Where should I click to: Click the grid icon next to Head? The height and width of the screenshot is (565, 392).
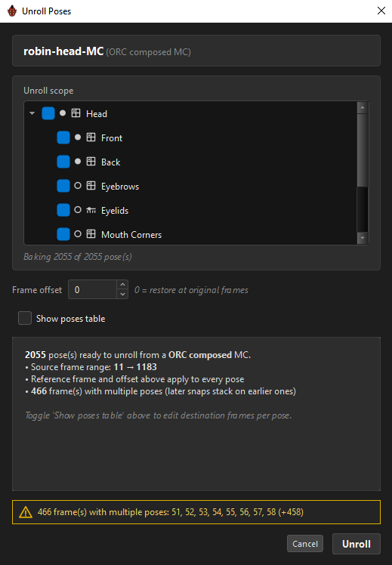(x=76, y=113)
